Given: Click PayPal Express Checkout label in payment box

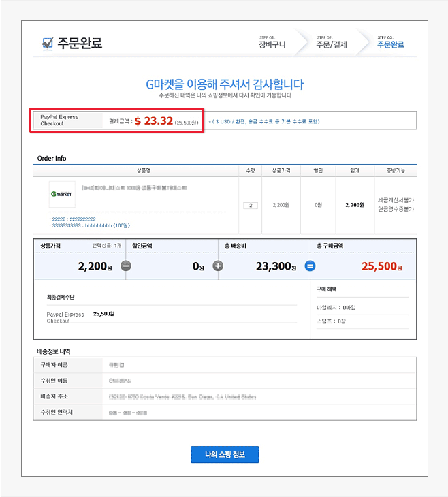Looking at the screenshot, I should (59, 120).
